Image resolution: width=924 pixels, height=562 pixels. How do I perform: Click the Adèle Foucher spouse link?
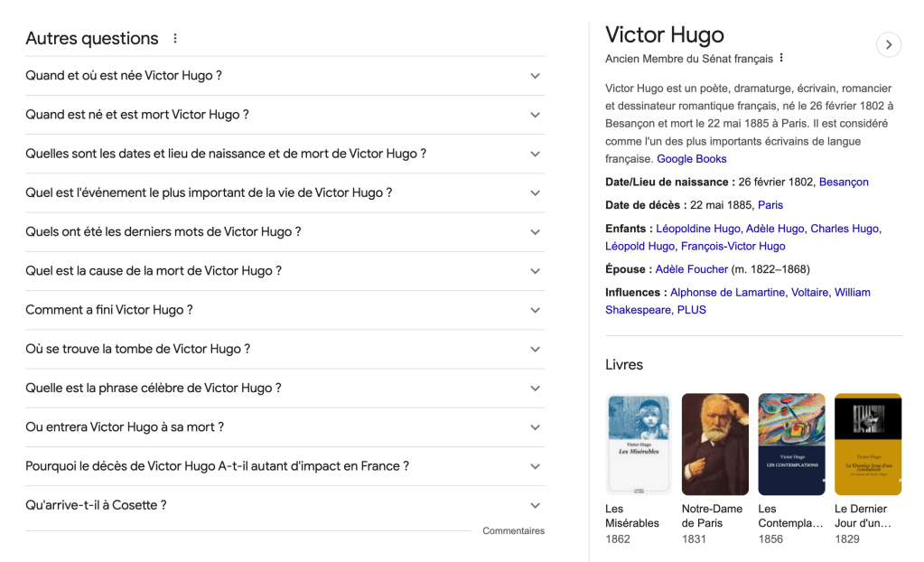[691, 269]
